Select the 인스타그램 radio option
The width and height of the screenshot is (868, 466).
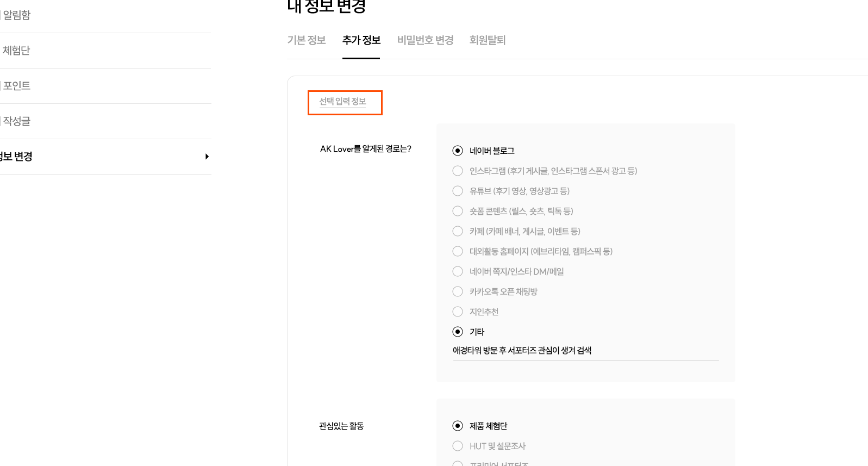pyautogui.click(x=458, y=171)
